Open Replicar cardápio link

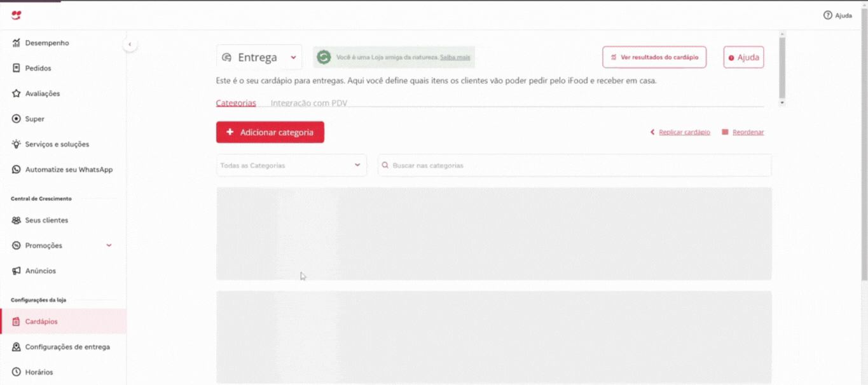(684, 132)
